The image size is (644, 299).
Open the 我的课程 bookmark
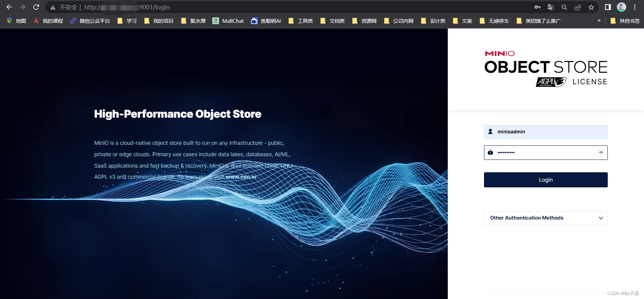click(x=48, y=21)
